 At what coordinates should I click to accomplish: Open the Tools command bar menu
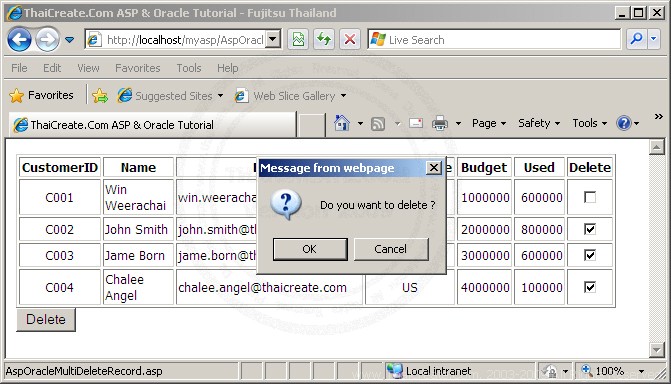(x=590, y=123)
